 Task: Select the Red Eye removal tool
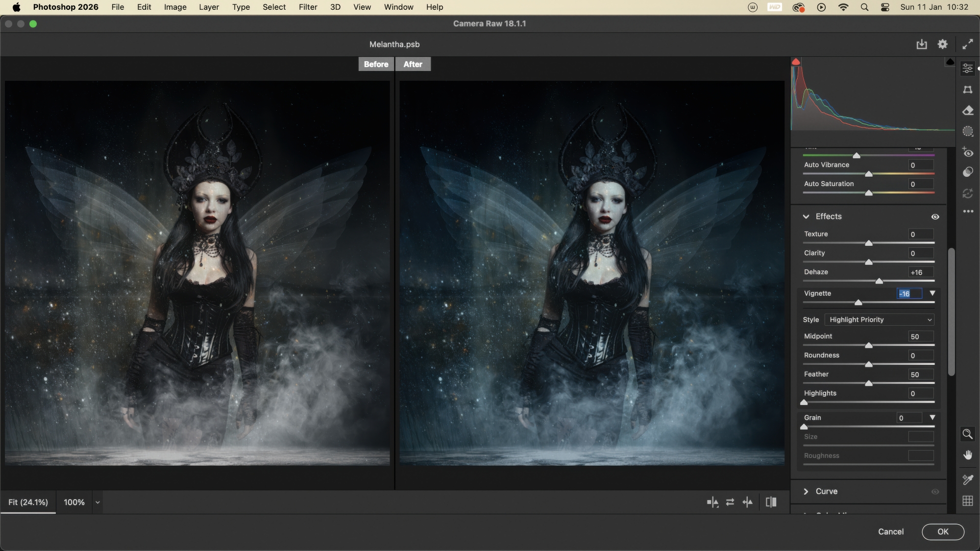(x=967, y=152)
